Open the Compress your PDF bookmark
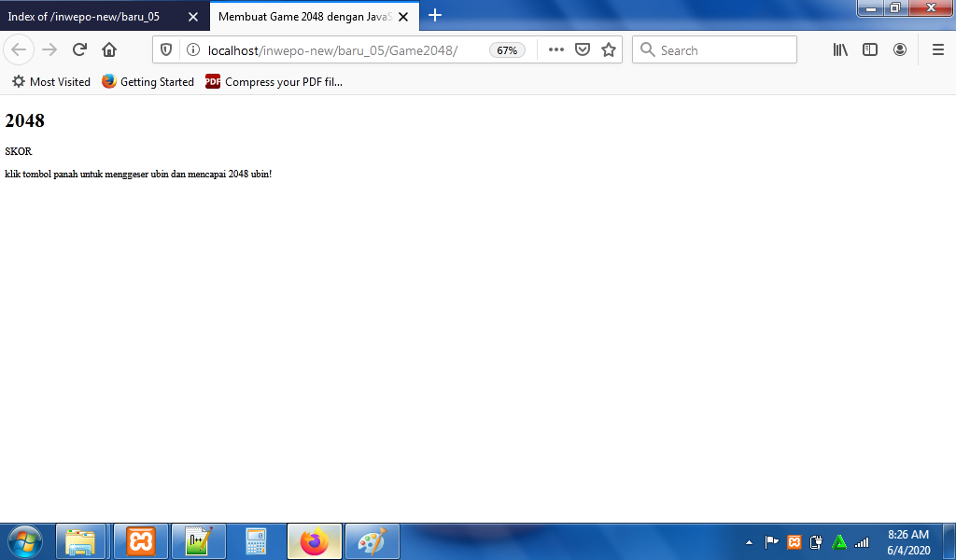The height and width of the screenshot is (560, 956). pyautogui.click(x=274, y=81)
